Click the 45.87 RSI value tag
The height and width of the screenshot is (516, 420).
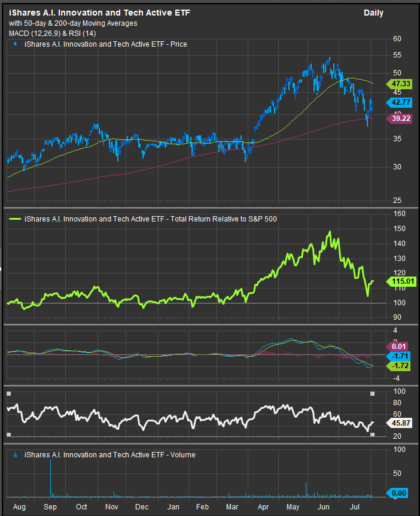click(399, 423)
